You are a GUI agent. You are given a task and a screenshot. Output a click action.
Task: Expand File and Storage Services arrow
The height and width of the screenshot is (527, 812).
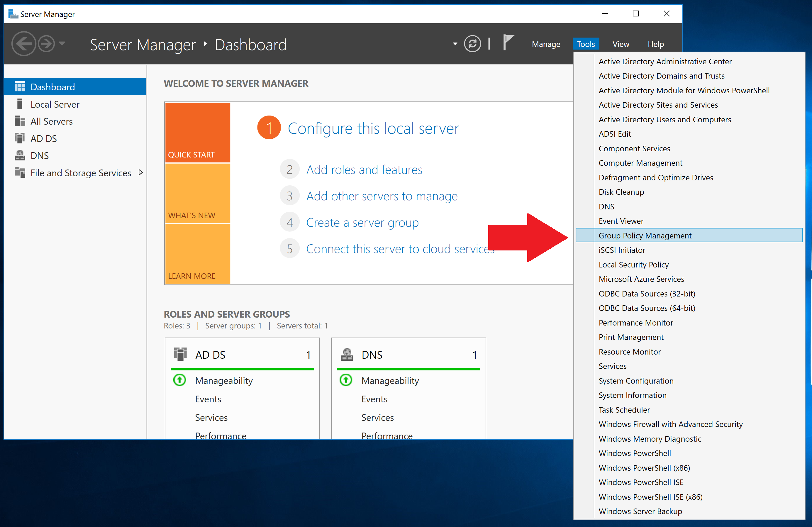pos(140,173)
